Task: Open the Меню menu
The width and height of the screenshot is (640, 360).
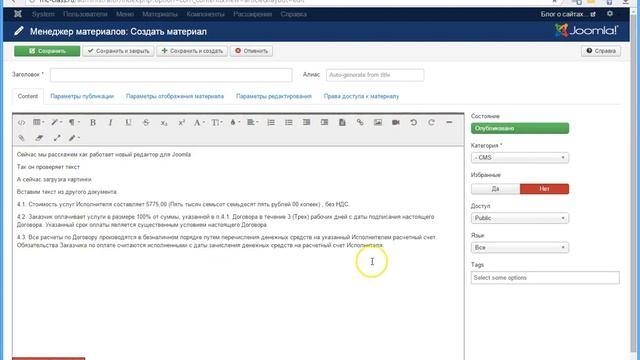Action: [x=124, y=14]
